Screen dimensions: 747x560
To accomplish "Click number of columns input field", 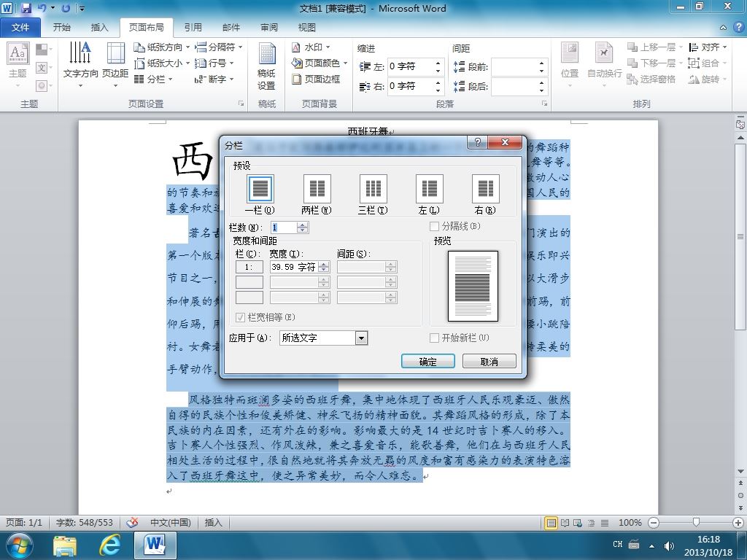I will (284, 227).
